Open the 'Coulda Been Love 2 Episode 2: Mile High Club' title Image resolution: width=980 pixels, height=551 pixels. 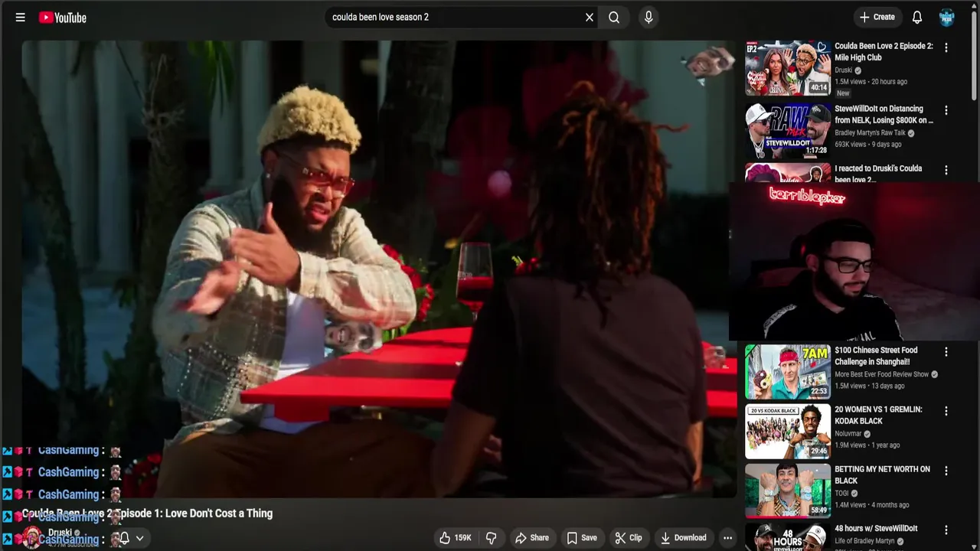point(884,51)
